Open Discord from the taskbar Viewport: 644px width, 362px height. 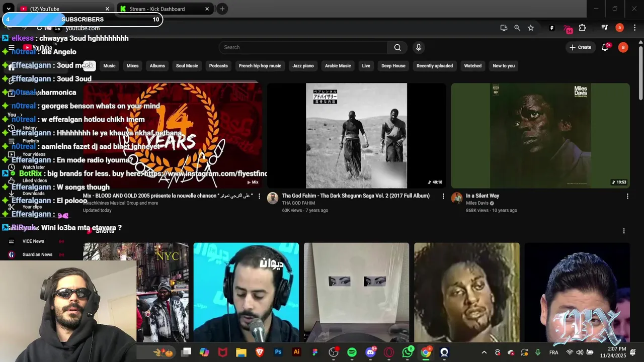(370, 352)
